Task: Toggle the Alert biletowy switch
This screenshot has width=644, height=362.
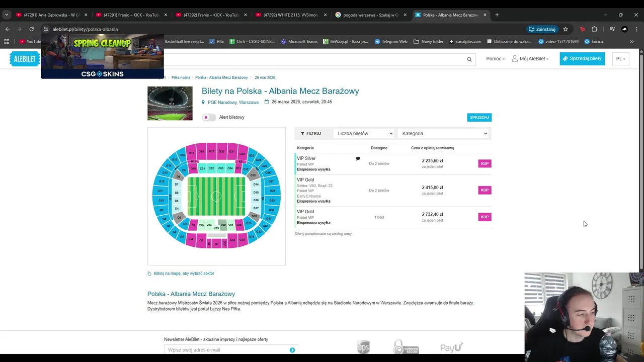Action: pos(209,117)
